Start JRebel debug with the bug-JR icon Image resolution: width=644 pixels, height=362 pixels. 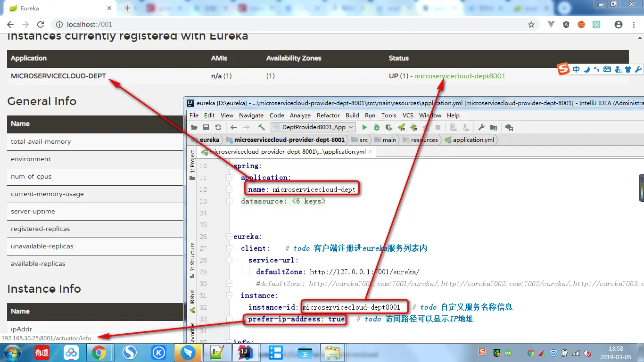413,127
